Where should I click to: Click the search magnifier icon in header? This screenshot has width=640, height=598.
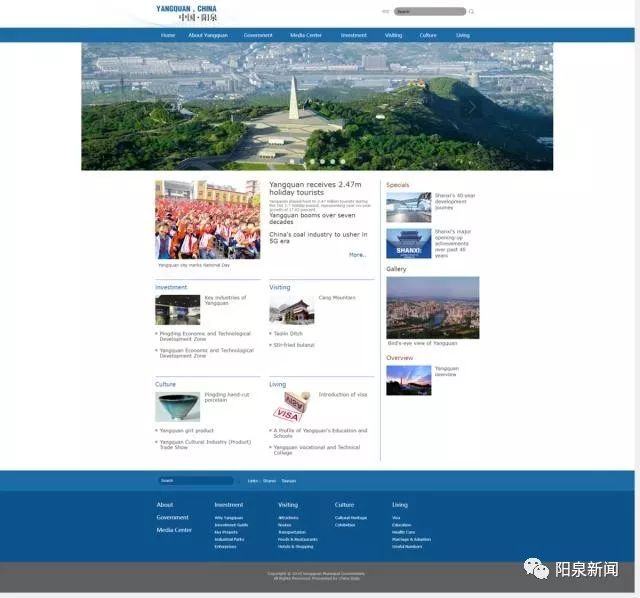472,12
